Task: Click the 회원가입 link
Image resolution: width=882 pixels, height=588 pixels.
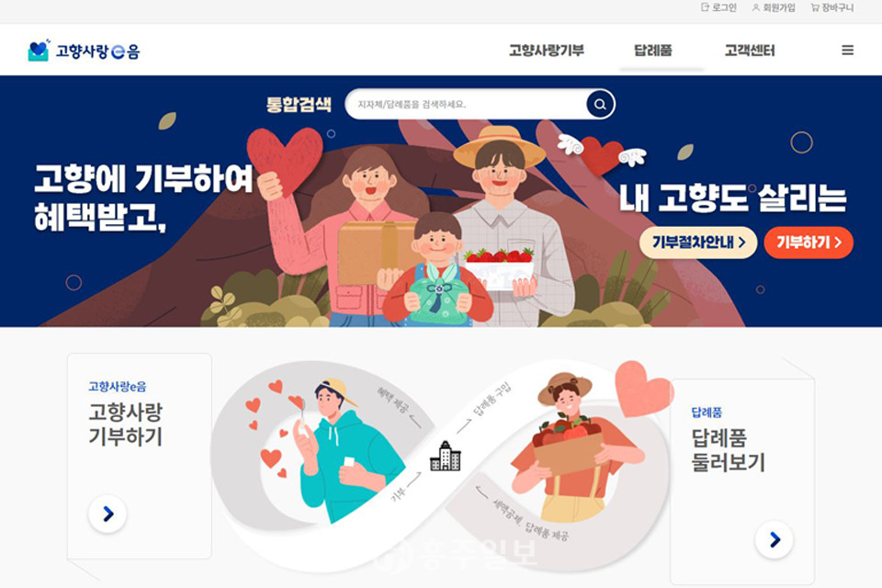Action: coord(779,7)
